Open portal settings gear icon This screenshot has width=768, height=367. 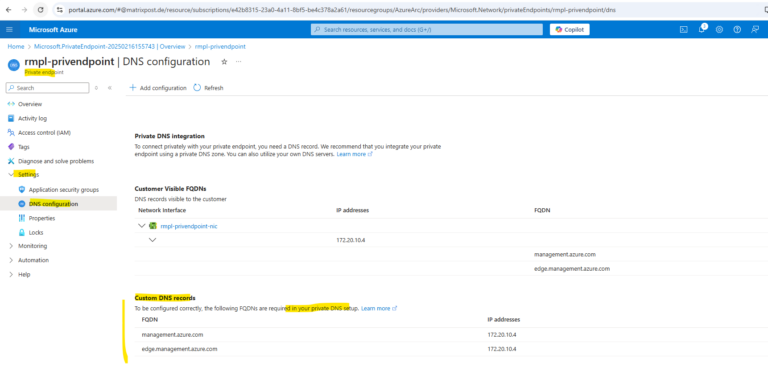click(x=719, y=29)
